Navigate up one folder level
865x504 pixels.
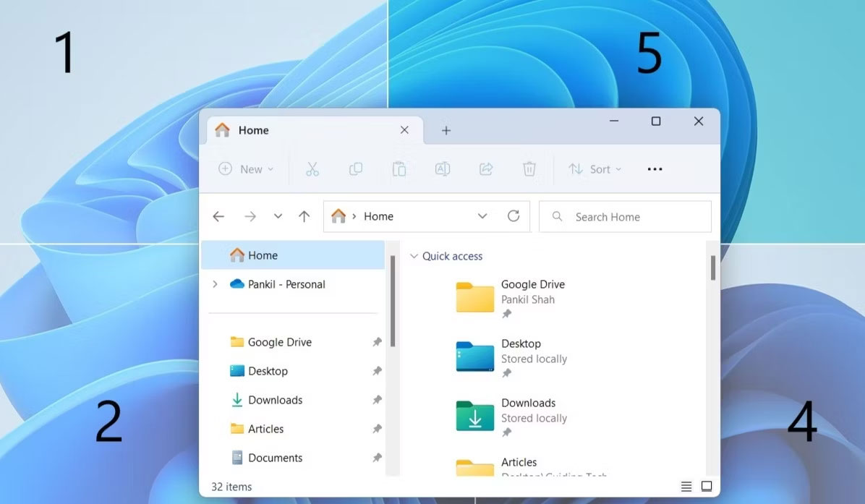[x=304, y=215]
